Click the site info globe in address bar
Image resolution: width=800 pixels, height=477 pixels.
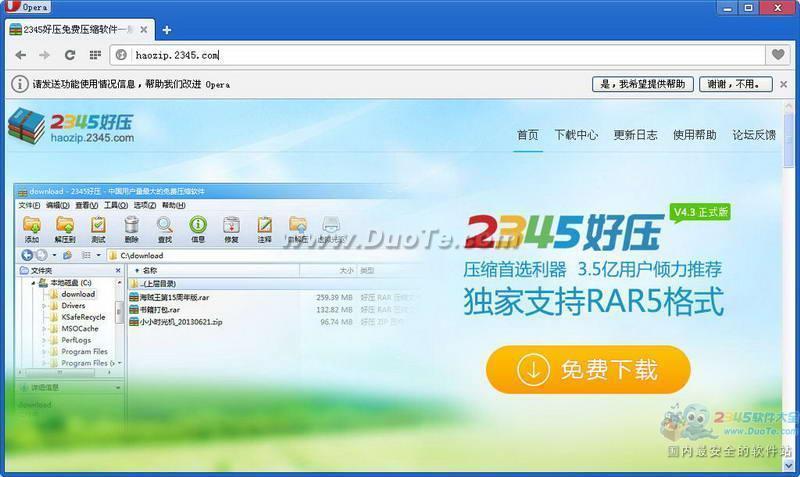121,55
